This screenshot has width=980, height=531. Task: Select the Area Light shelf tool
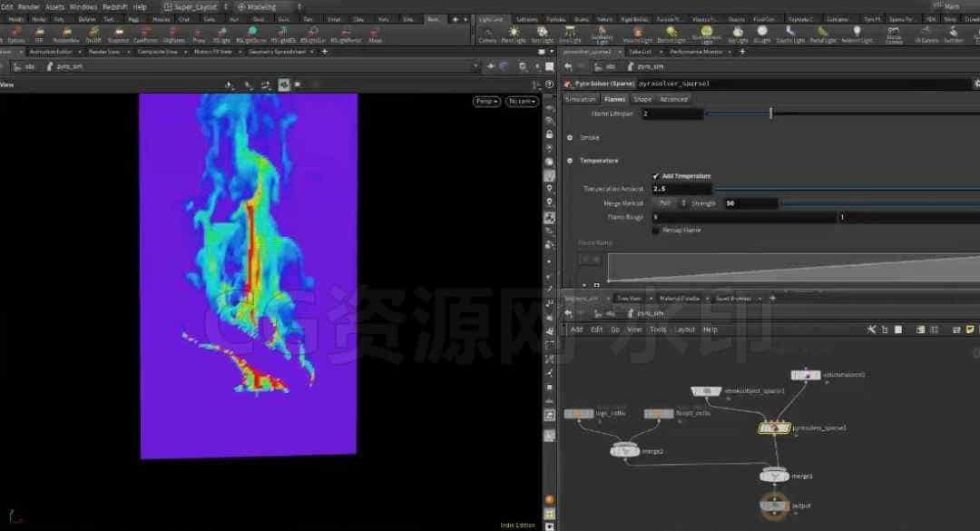coord(569,34)
